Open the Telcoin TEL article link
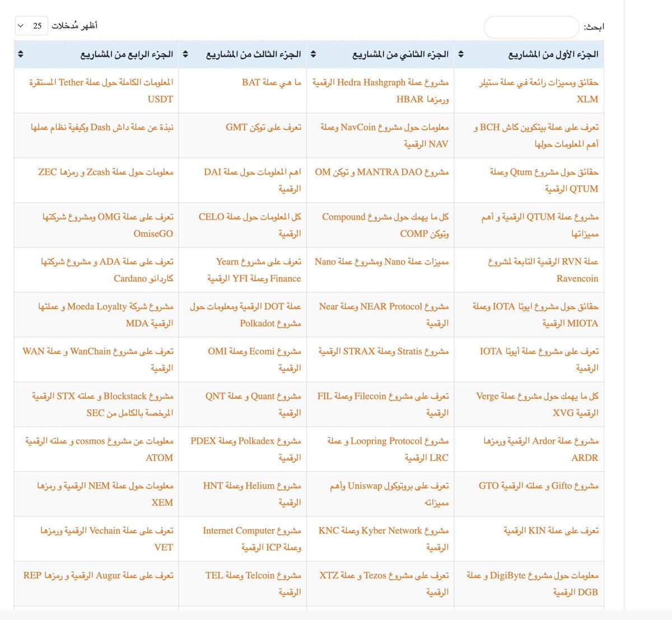 pos(253,584)
